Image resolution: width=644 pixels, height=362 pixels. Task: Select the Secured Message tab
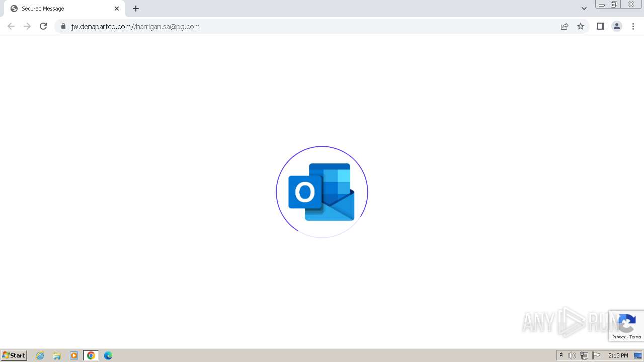coord(64,9)
